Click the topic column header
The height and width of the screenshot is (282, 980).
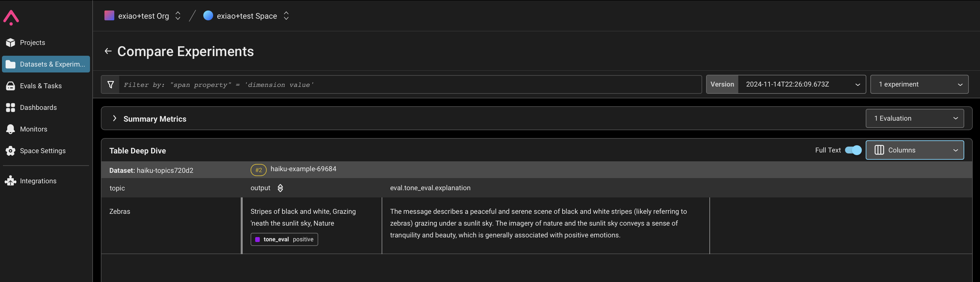point(117,188)
